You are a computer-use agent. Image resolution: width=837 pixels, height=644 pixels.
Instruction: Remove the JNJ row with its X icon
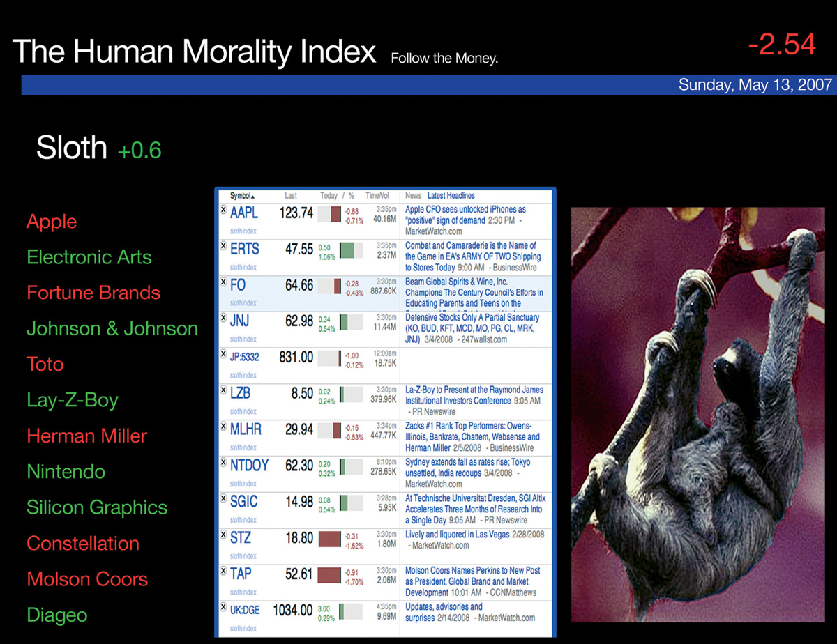223,317
